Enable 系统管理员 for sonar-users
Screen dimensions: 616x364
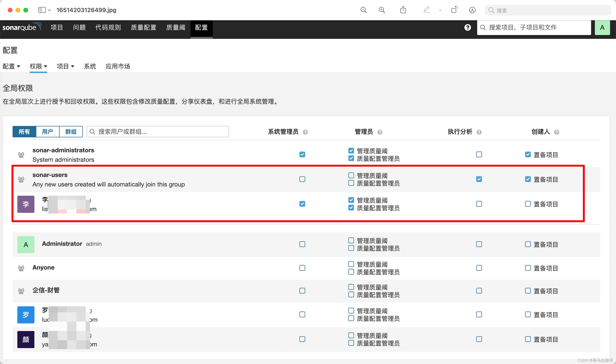point(302,179)
